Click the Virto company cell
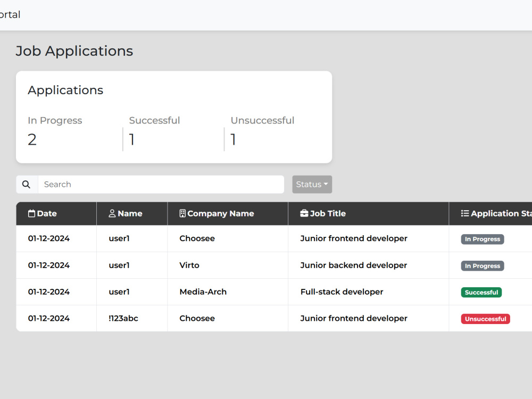Viewport: 532px width, 399px height. (189, 265)
